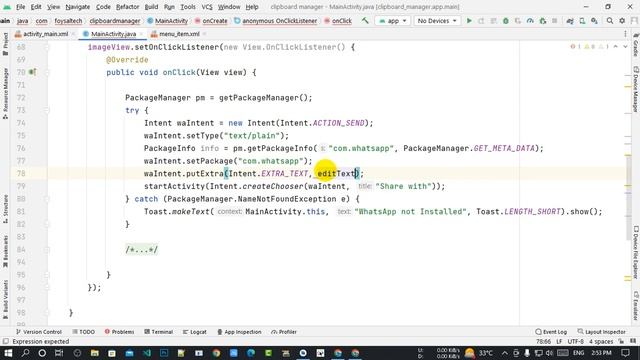The height and width of the screenshot is (360, 640).
Task: Collapse the catch block fold on line 80
Action: (x=46, y=199)
